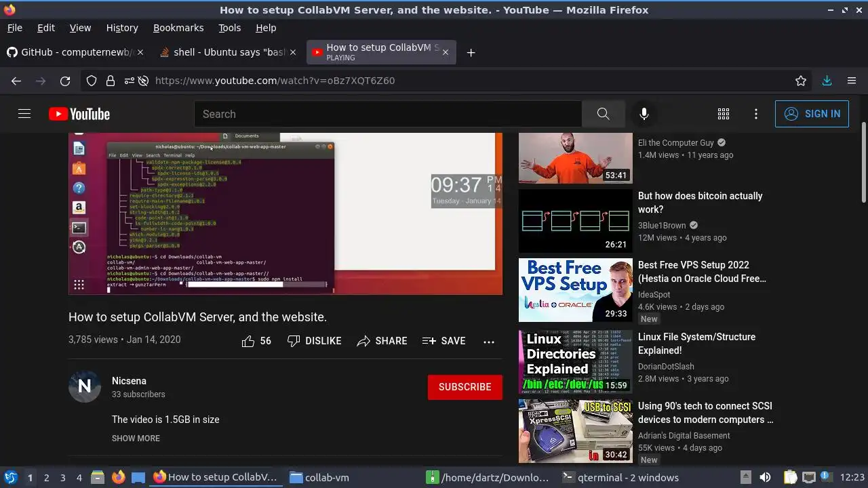The height and width of the screenshot is (488, 868).
Task: Open the View menu
Action: tap(80, 28)
